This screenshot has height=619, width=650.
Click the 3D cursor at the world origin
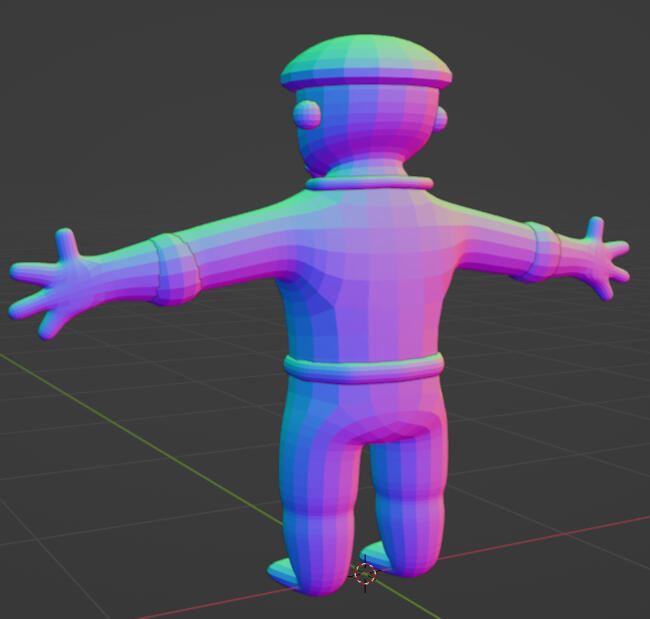365,574
